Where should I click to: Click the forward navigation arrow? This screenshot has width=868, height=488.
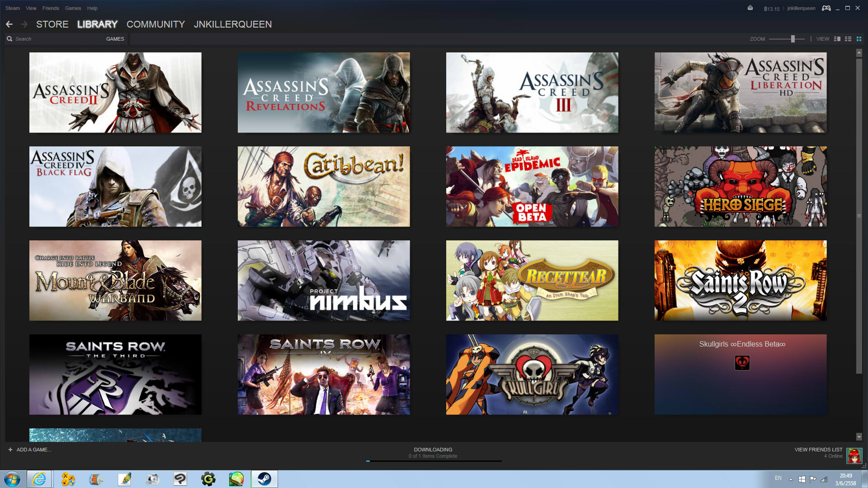[x=24, y=24]
